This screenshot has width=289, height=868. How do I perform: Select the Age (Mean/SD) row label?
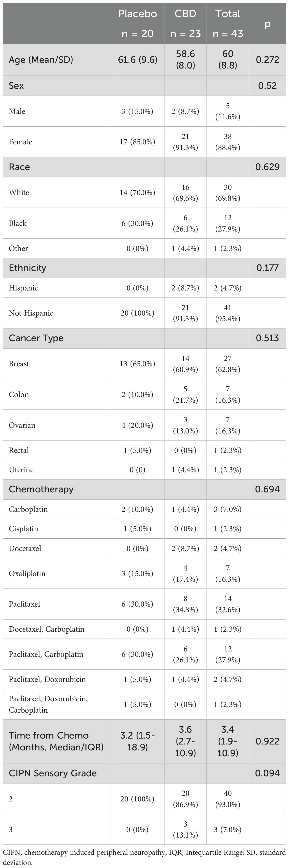[41, 60]
